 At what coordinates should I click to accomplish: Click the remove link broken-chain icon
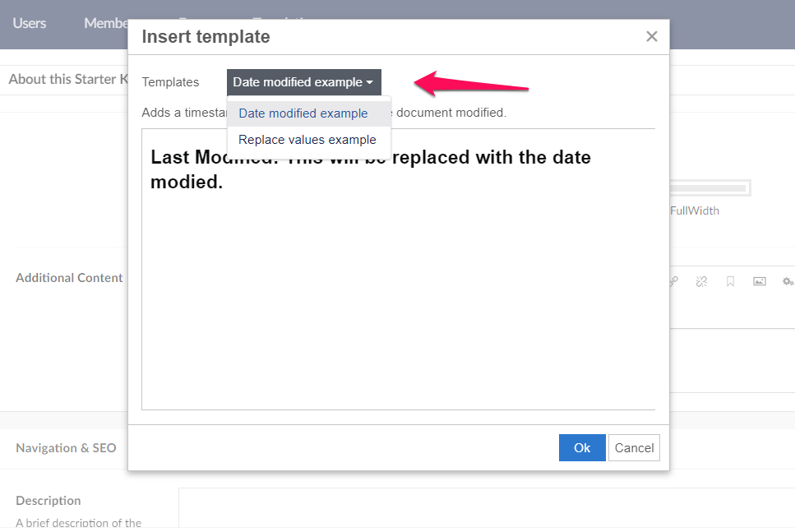[x=702, y=281]
